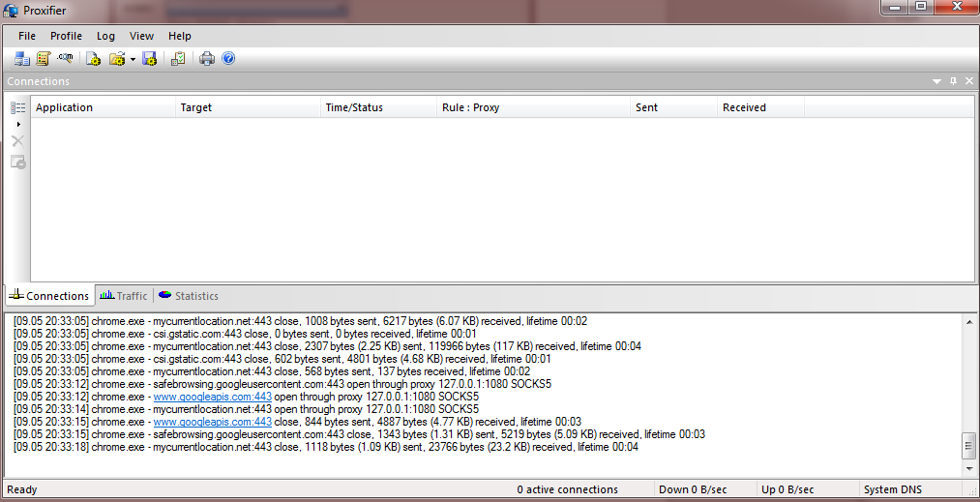
Task: Switch to the Traffic tab
Action: (x=124, y=296)
